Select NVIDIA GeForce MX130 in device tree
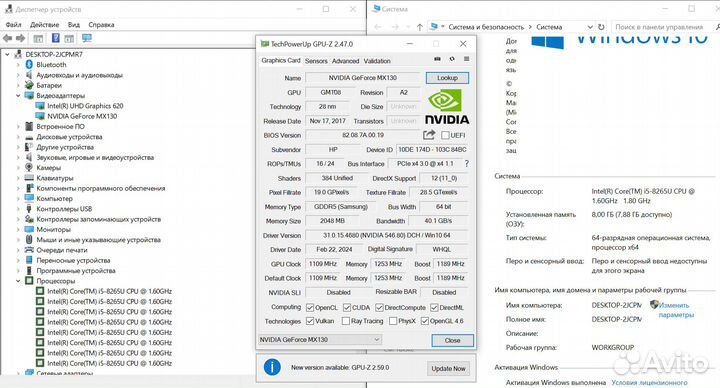This screenshot has width=720, height=388. [82, 116]
